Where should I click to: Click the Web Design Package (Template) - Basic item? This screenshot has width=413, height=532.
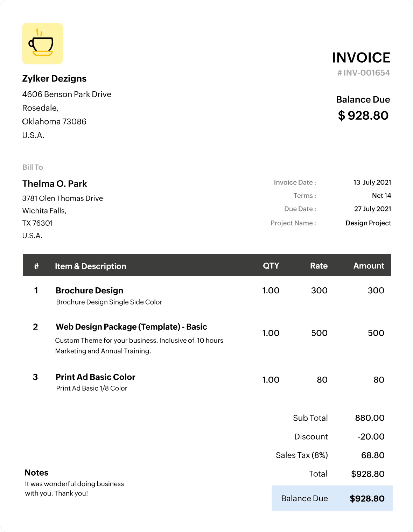click(131, 327)
